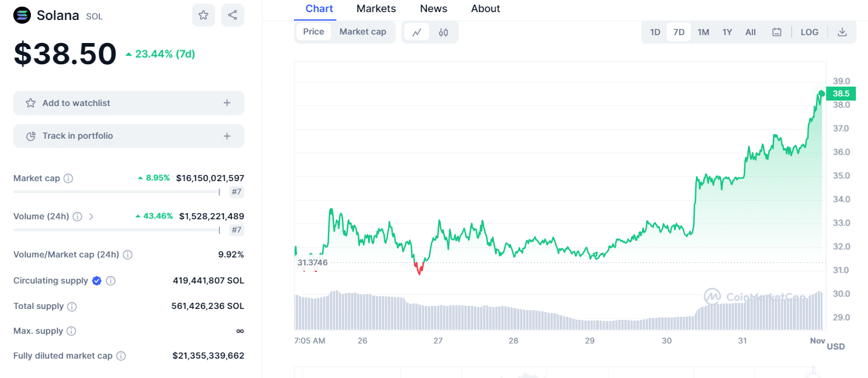This screenshot has width=868, height=378.
Task: Click the Add to watchlist button
Action: [x=129, y=103]
